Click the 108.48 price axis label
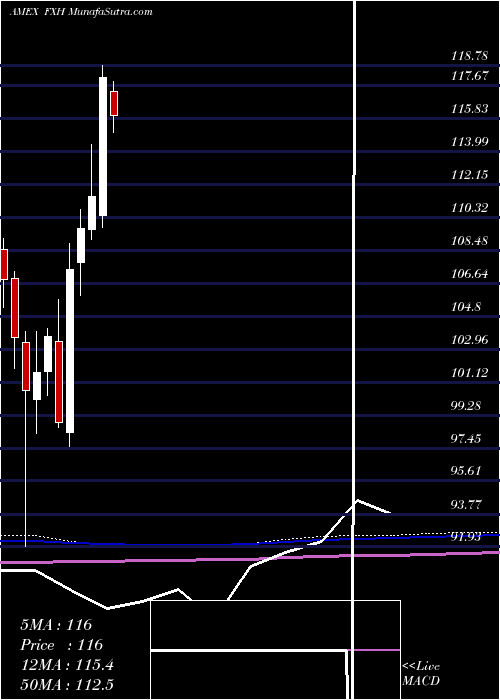 pyautogui.click(x=469, y=242)
